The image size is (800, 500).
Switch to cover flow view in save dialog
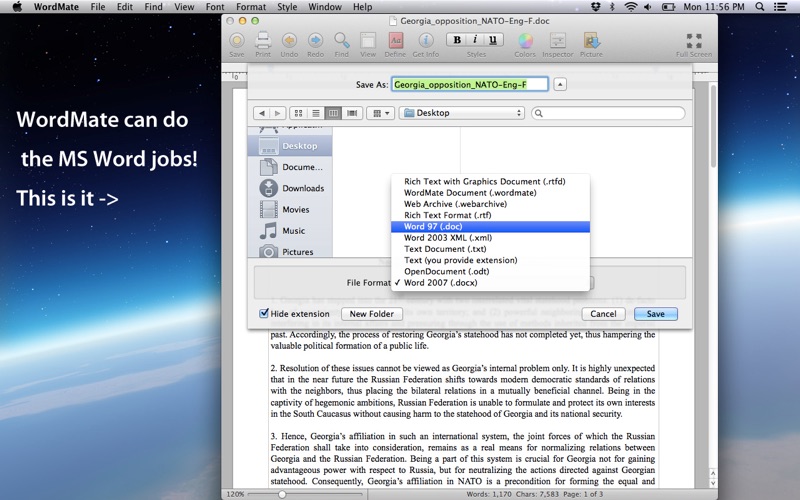pos(352,113)
